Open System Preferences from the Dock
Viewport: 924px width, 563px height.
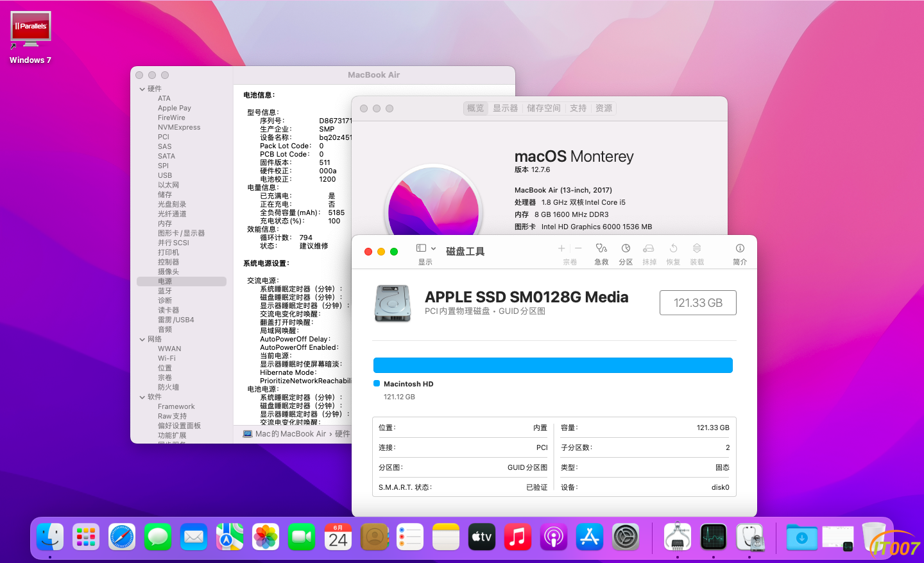(626, 537)
